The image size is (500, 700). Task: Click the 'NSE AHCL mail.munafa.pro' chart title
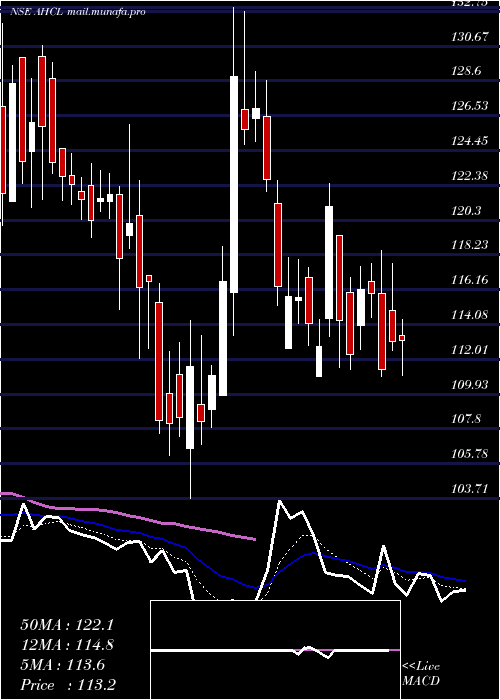(78, 12)
